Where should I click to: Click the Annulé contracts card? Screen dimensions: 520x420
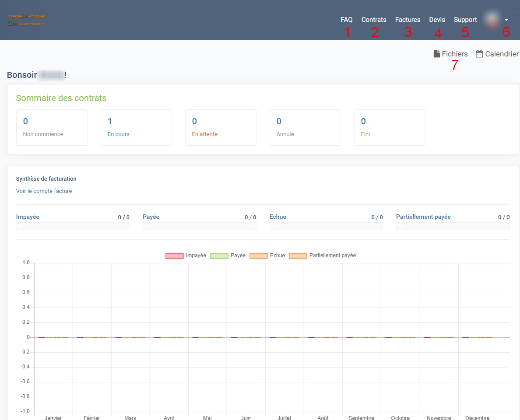pyautogui.click(x=305, y=127)
